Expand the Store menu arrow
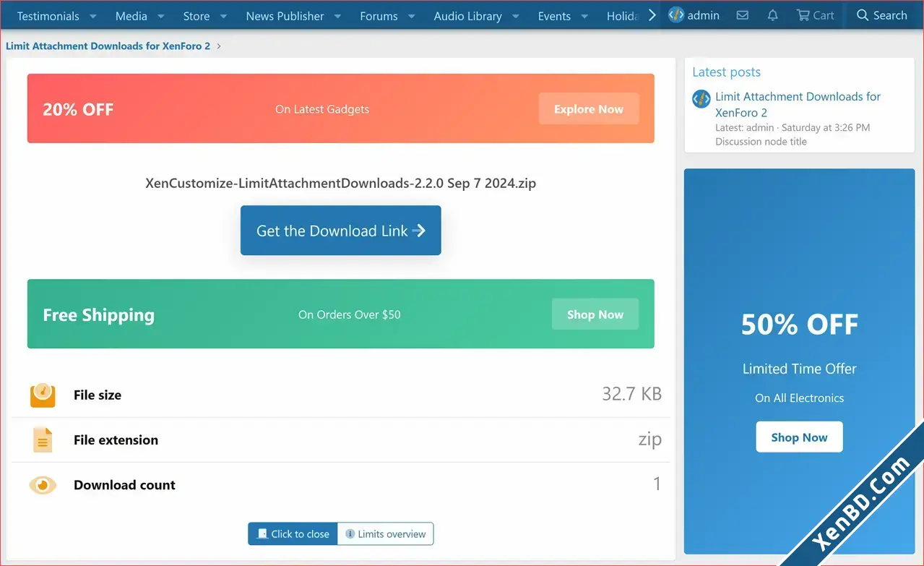 click(223, 16)
